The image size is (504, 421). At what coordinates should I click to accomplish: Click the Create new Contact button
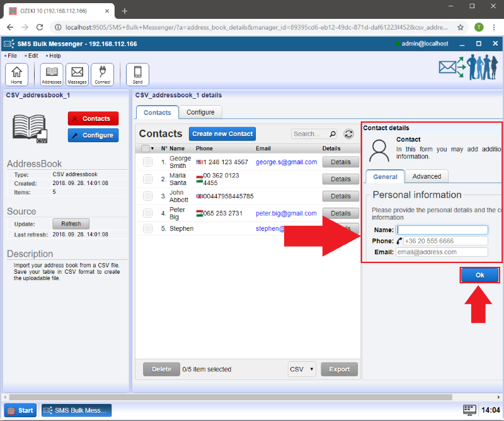pyautogui.click(x=223, y=133)
